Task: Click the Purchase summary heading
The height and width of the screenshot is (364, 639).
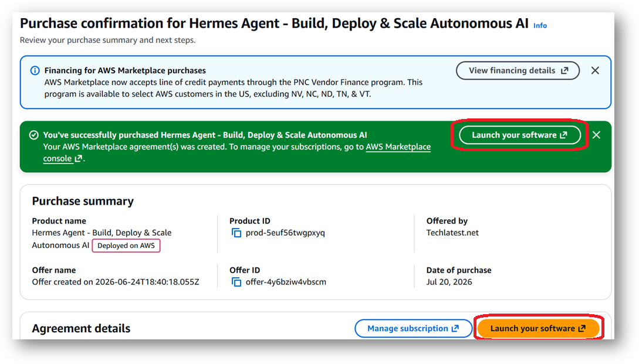Action: coord(83,201)
